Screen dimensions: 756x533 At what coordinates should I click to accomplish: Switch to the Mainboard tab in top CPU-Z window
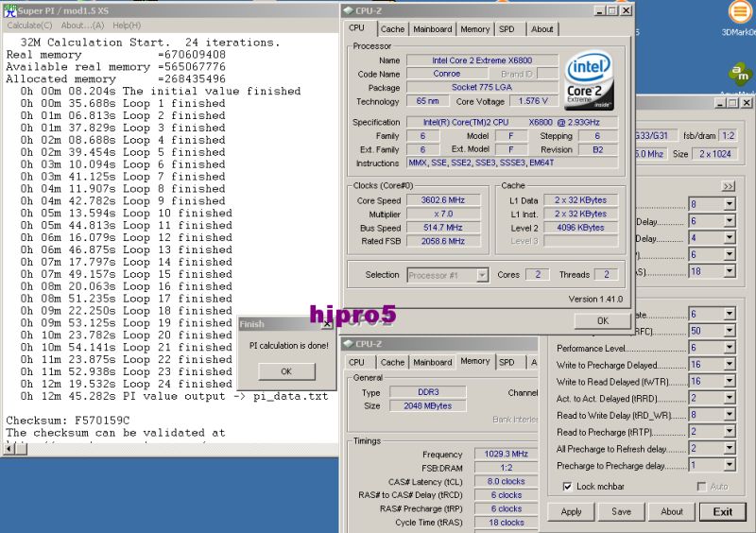(432, 29)
